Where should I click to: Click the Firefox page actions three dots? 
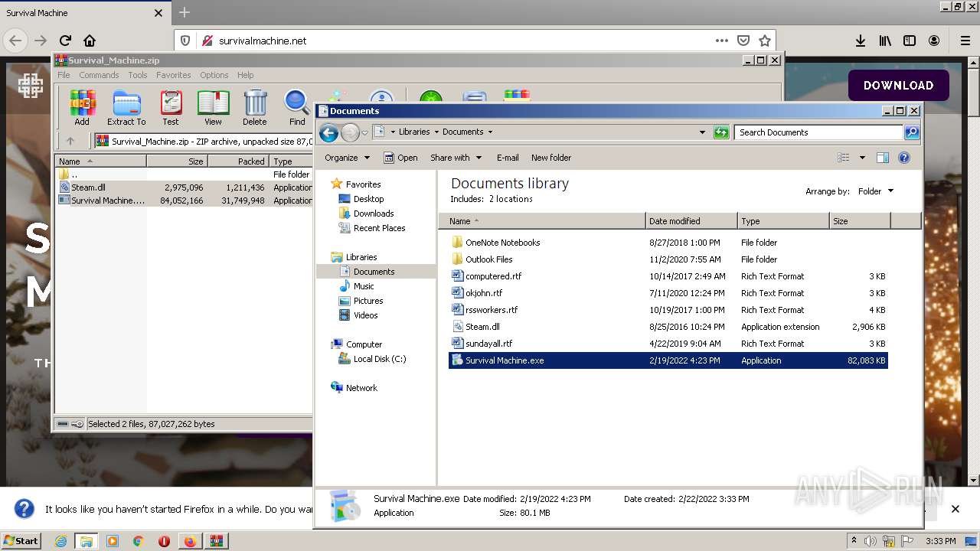[x=722, y=41]
